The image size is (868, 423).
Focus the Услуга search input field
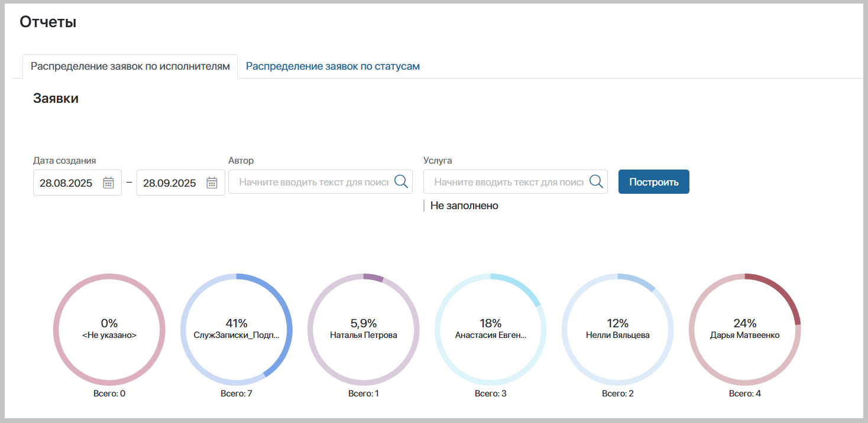point(509,183)
